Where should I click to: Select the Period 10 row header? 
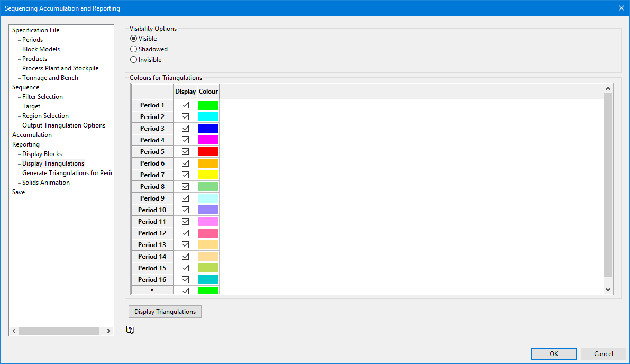pos(152,210)
